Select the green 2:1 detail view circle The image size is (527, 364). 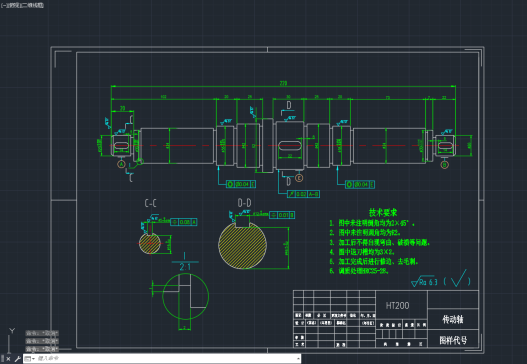[186, 296]
